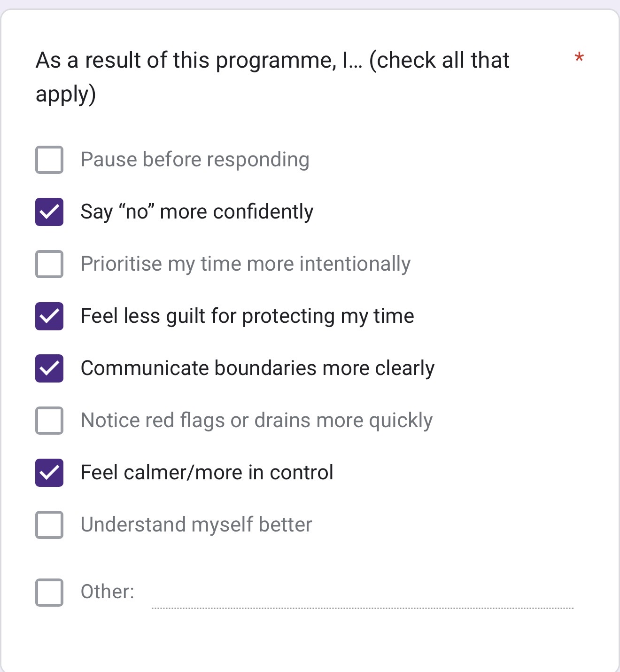Click the Say "no" more confidently label
Screen dimensions: 620x672
click(x=197, y=212)
